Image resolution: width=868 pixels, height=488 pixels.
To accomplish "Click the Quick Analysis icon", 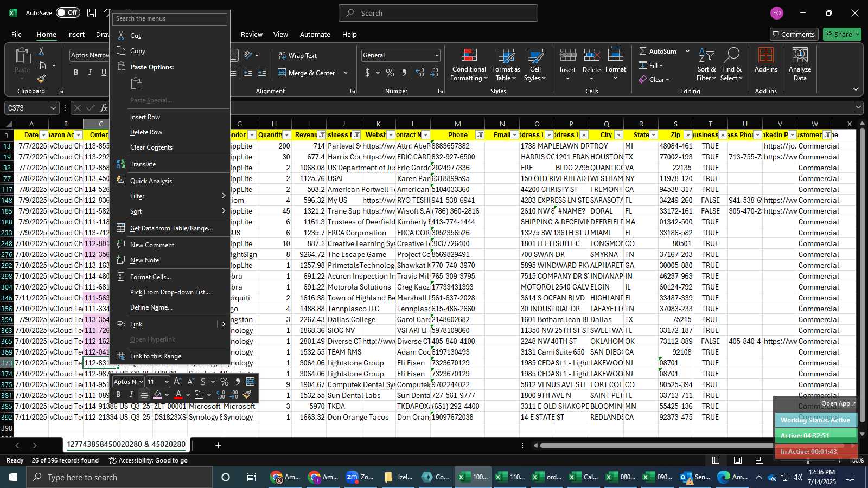I will point(121,181).
